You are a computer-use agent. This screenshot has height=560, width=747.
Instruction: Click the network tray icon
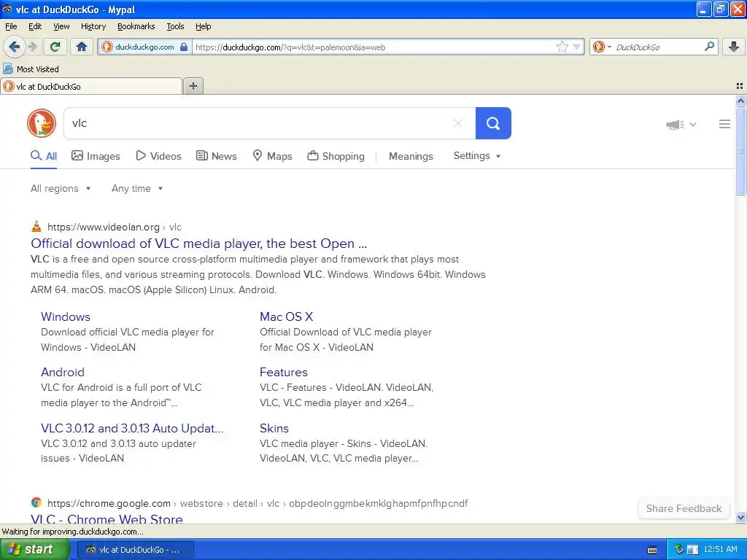[x=679, y=550]
